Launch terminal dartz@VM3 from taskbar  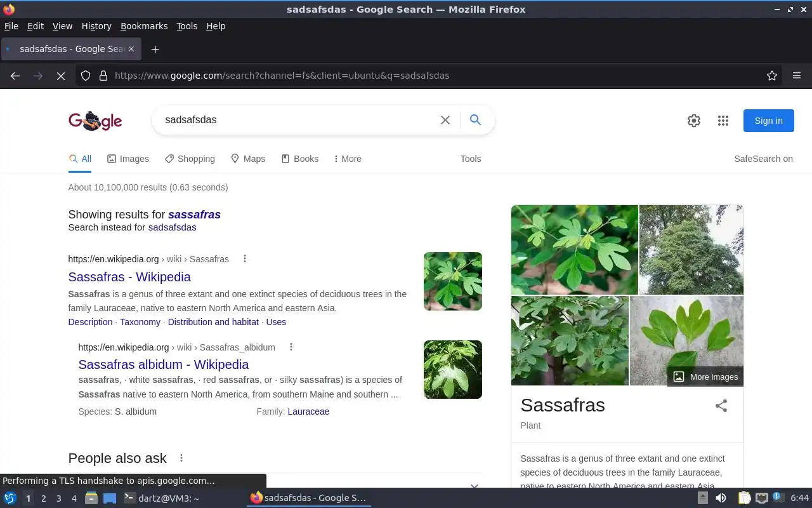point(161,498)
